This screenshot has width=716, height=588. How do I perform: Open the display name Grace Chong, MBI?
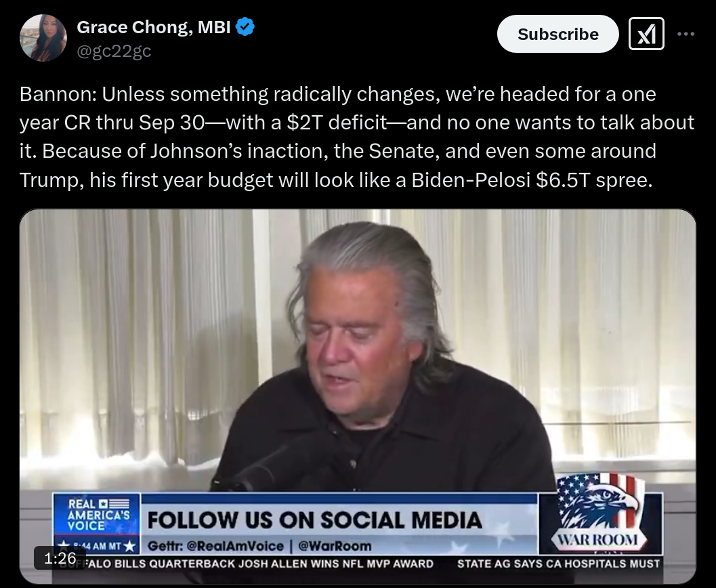coord(153,27)
